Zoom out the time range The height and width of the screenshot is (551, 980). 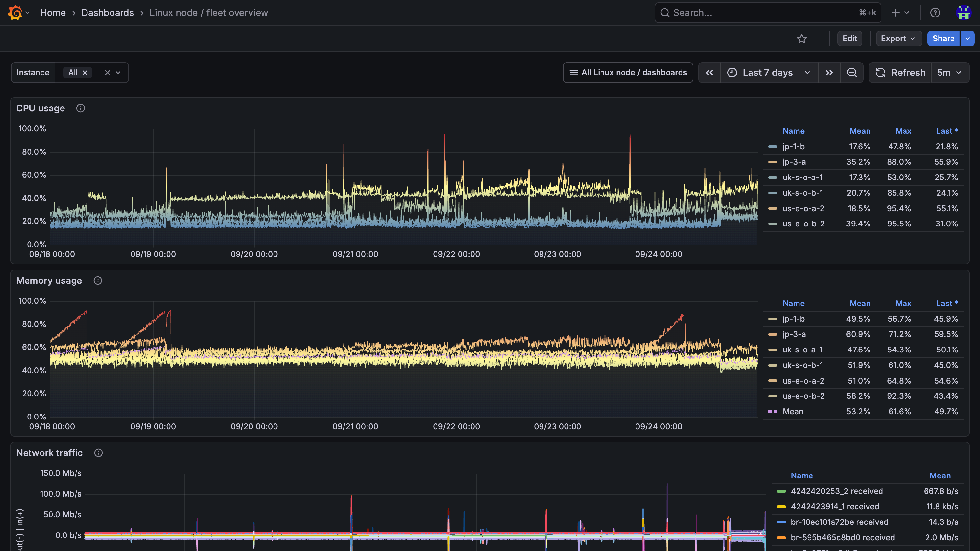pyautogui.click(x=852, y=73)
